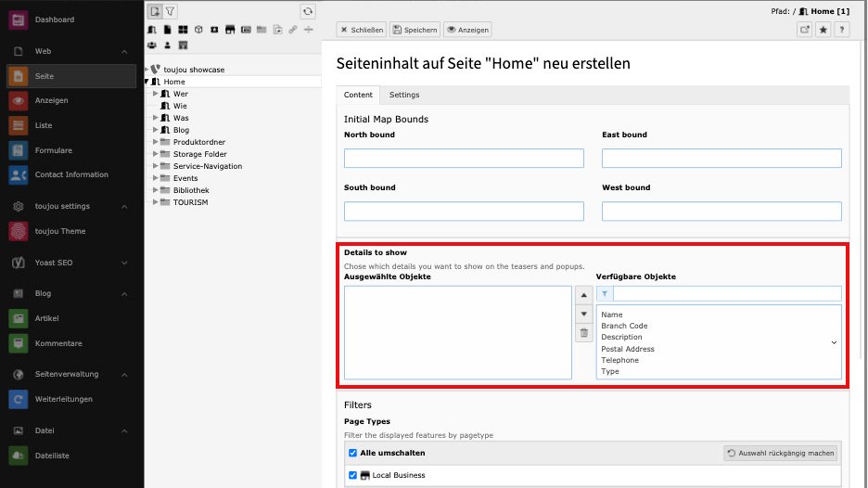
Task: Uncheck the Local Business checkbox
Action: click(352, 475)
